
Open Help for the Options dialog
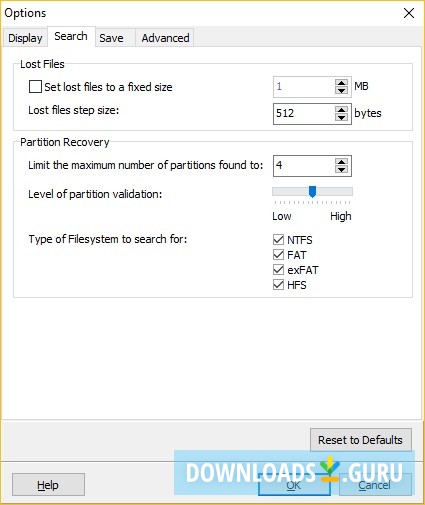(x=48, y=485)
